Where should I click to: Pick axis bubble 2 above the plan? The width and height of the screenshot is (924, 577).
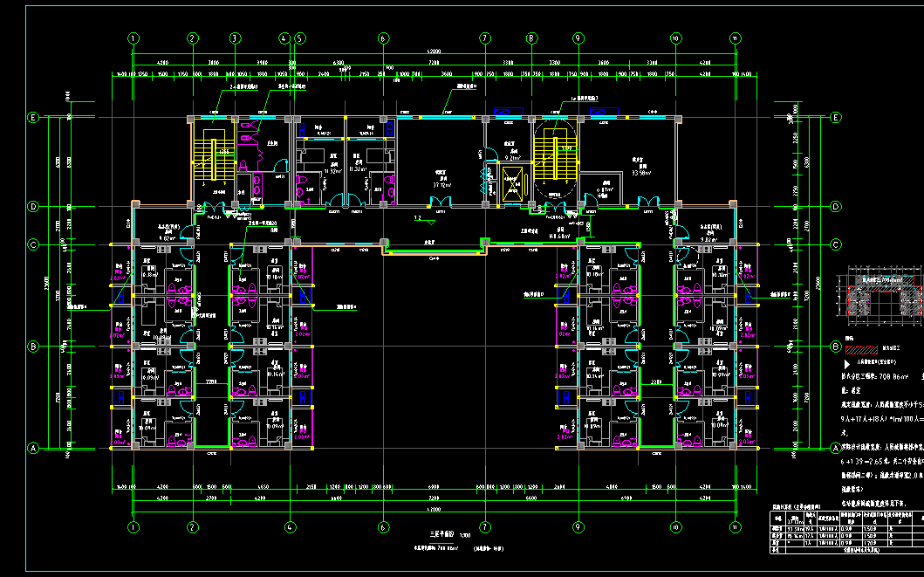pyautogui.click(x=193, y=38)
